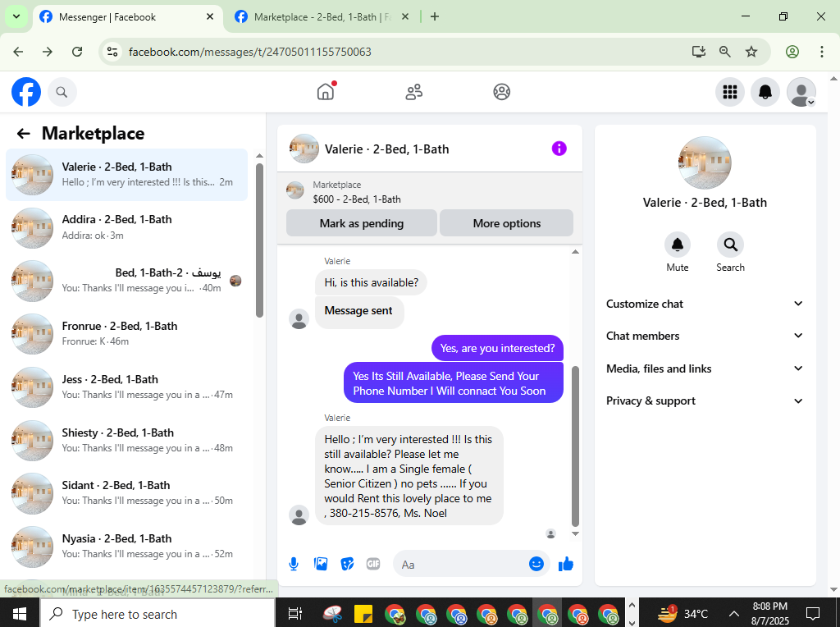The width and height of the screenshot is (840, 627).
Task: Click More options button
Action: [x=507, y=223]
